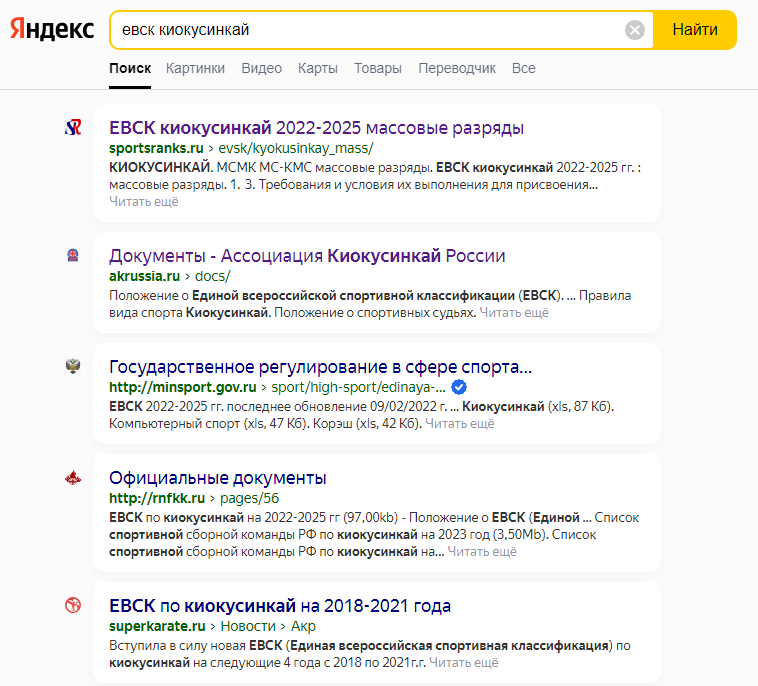Open result ЕВСК киокусинкай 2022-2025 массовые разряды
The image size is (758, 686).
coord(316,128)
